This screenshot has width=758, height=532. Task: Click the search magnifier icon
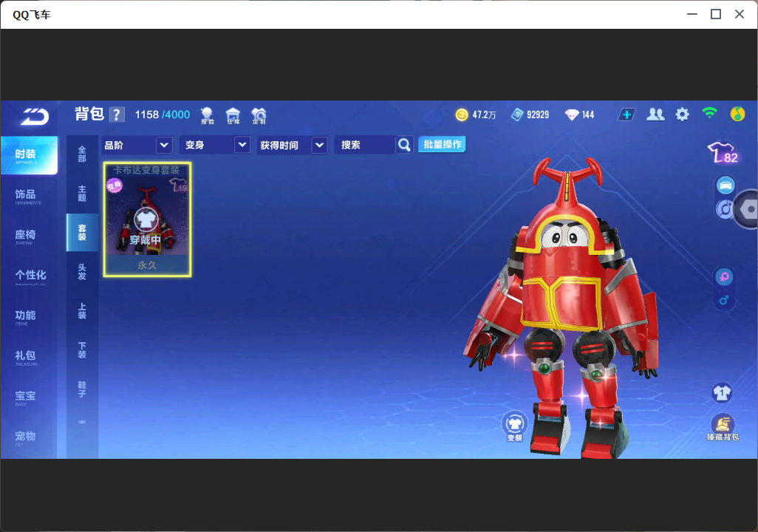click(x=404, y=145)
